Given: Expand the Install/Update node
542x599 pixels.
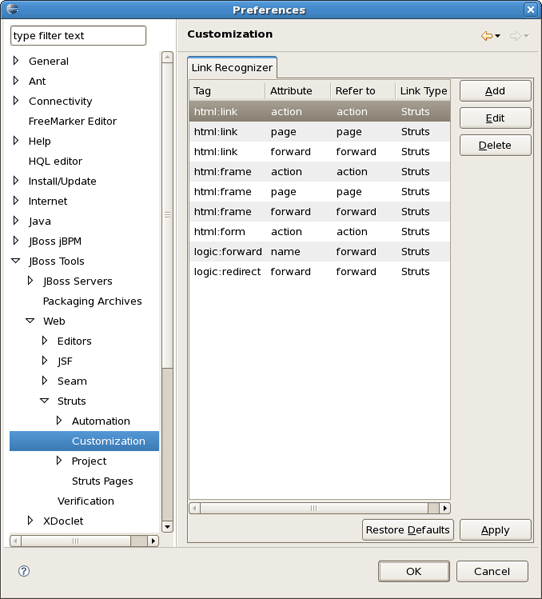Looking at the screenshot, I should click(x=16, y=181).
